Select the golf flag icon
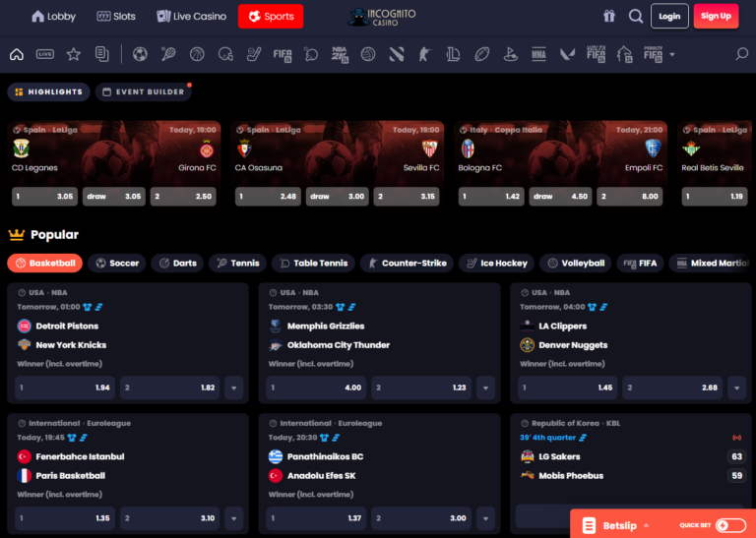Viewport: 756px width, 538px height. click(510, 54)
